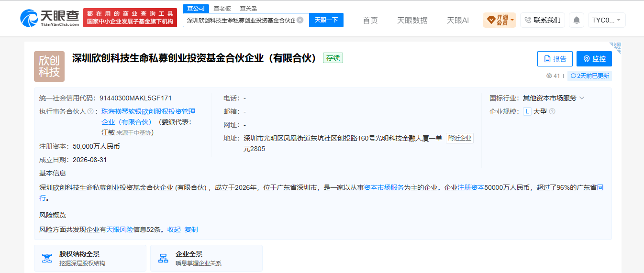Click the company address text
Screen dimensions: 644x273
(343, 143)
